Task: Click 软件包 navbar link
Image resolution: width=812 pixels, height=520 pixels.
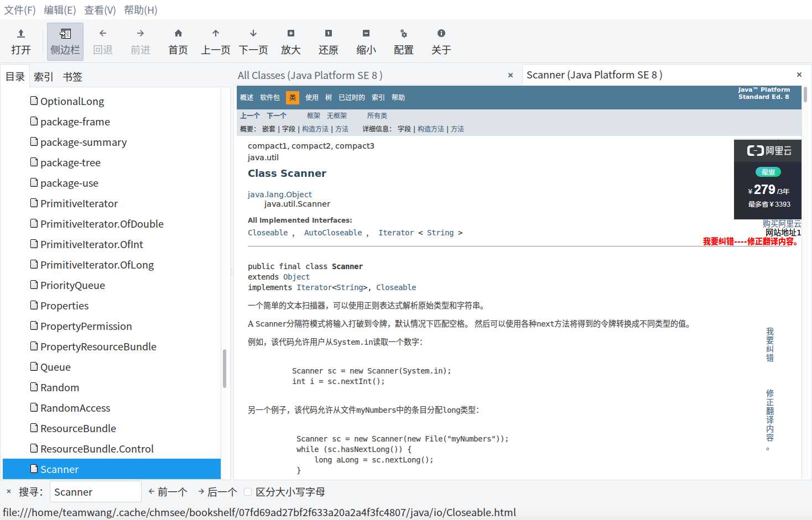Action: tap(270, 97)
